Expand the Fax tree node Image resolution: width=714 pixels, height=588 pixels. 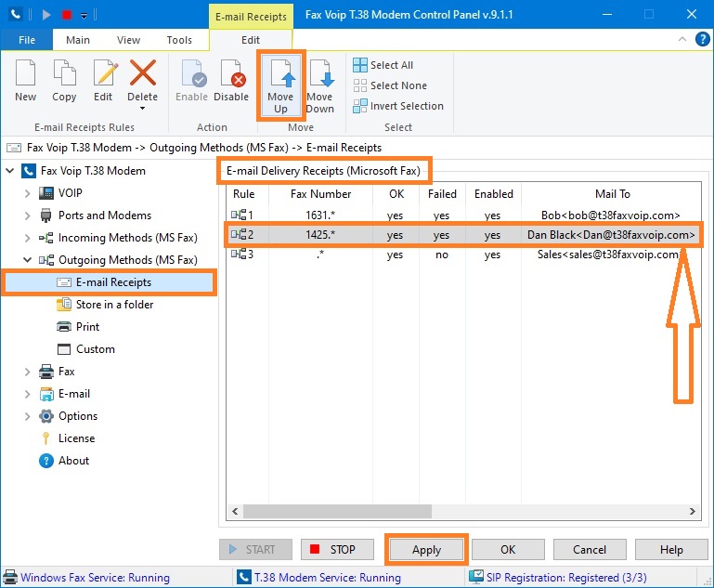point(27,372)
